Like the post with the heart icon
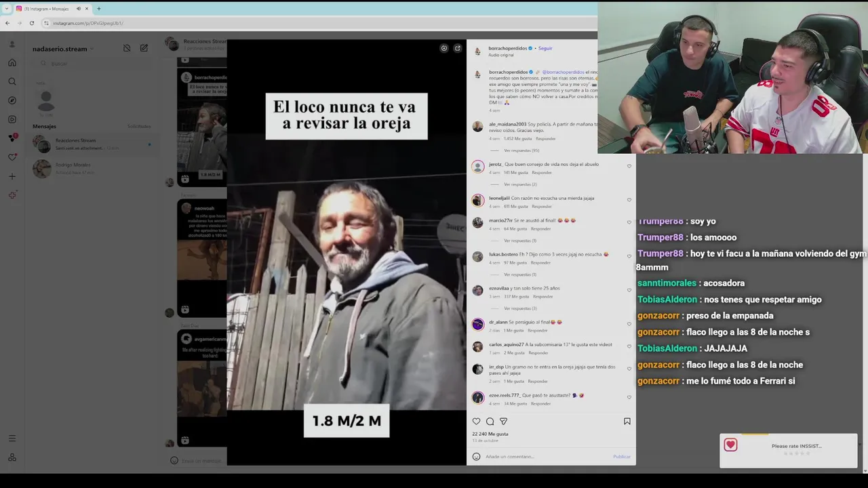 coord(476,421)
